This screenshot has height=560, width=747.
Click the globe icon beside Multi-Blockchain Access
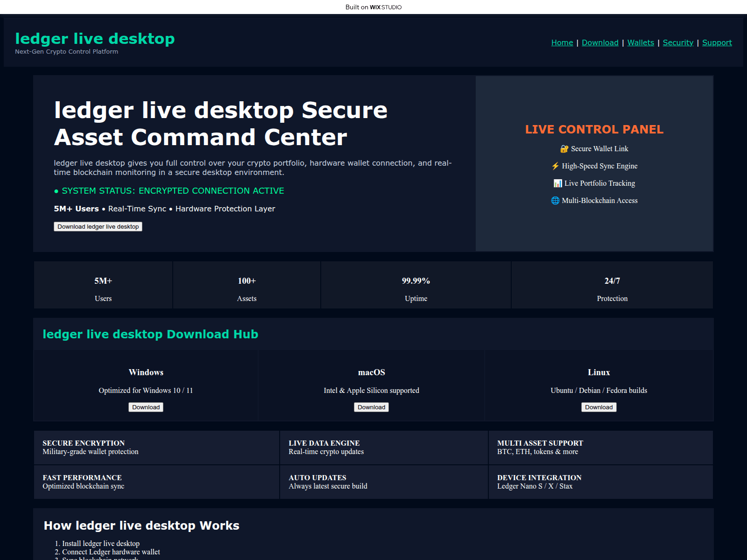tap(555, 201)
